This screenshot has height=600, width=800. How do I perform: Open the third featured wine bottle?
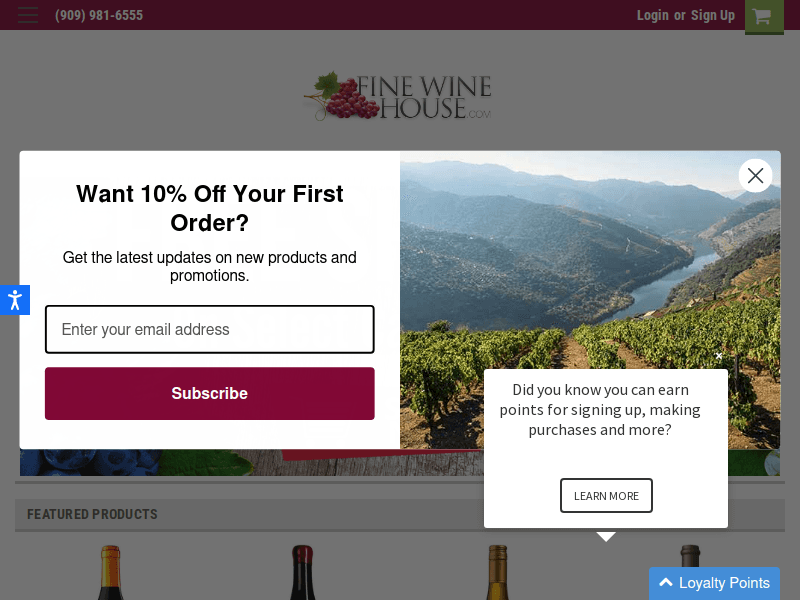(497, 573)
